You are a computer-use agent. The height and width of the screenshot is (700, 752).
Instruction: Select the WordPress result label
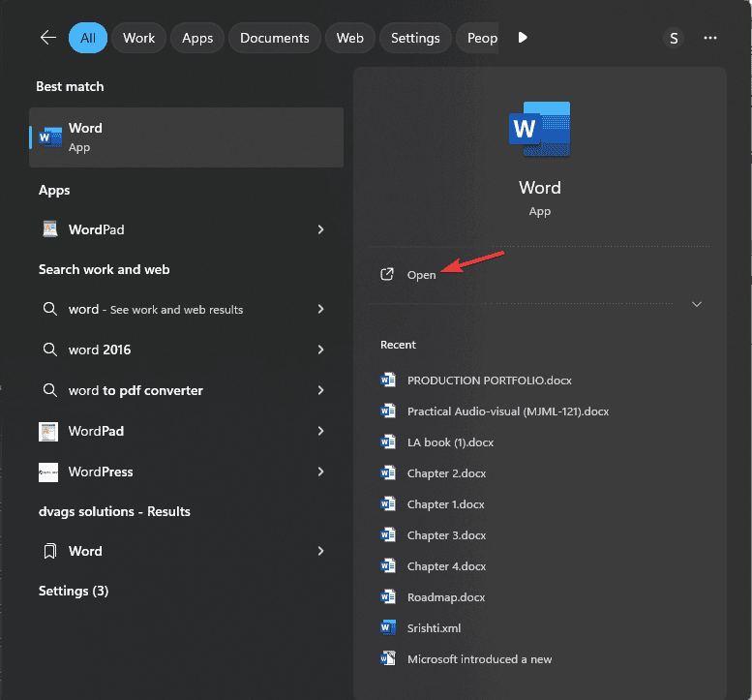point(101,472)
